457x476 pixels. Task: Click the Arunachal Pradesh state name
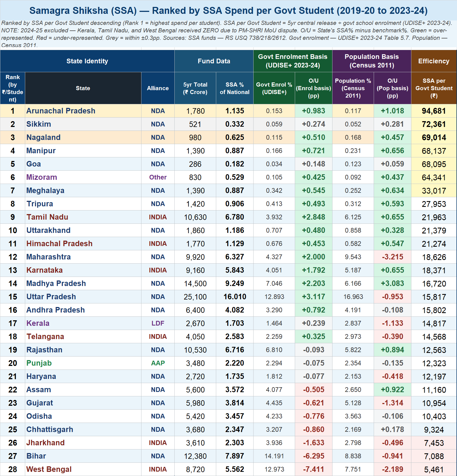tap(61, 111)
